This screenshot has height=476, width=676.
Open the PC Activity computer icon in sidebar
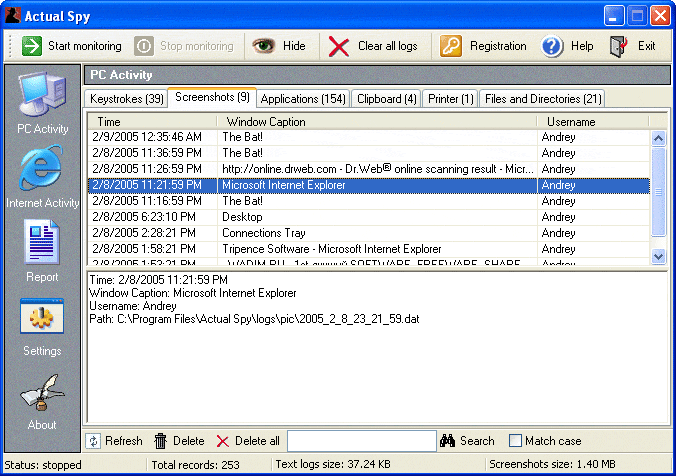(42, 94)
